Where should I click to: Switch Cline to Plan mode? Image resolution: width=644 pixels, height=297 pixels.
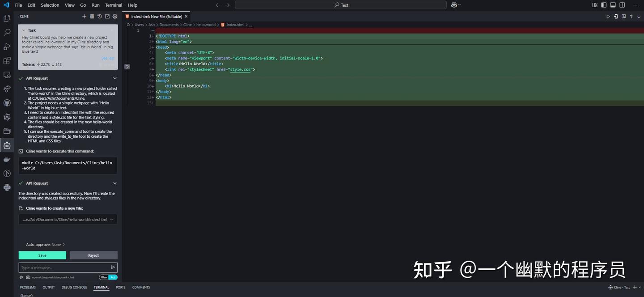click(x=104, y=277)
